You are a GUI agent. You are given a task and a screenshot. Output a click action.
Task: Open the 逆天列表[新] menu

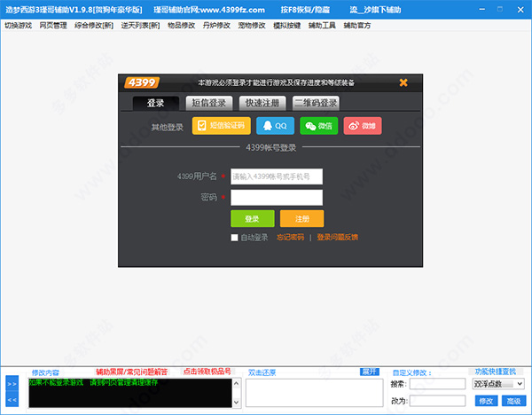click(140, 26)
